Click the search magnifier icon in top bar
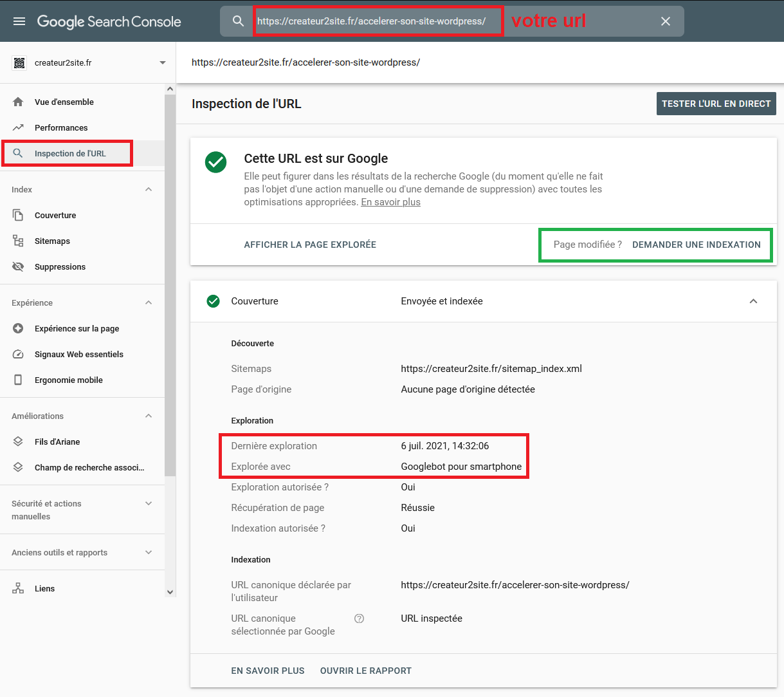Image resolution: width=784 pixels, height=697 pixels. pos(238,21)
